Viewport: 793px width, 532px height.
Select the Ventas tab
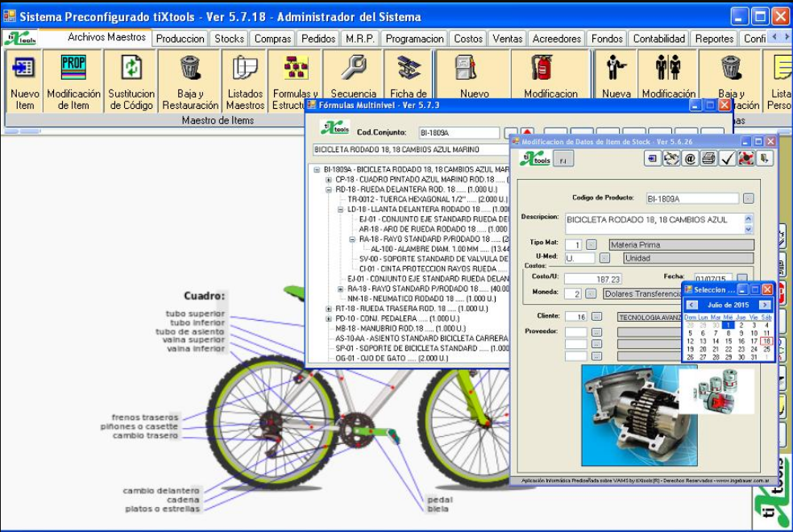click(507, 39)
